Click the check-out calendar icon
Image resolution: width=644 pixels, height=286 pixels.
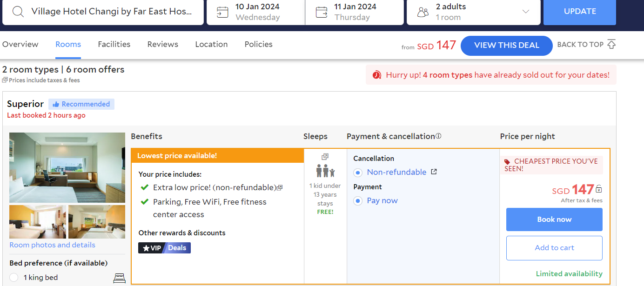pos(322,12)
